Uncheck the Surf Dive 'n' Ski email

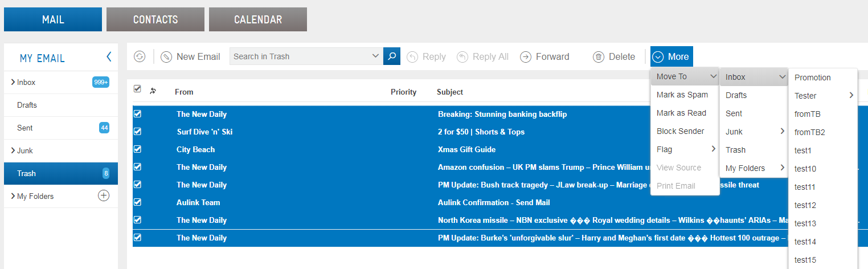[137, 132]
